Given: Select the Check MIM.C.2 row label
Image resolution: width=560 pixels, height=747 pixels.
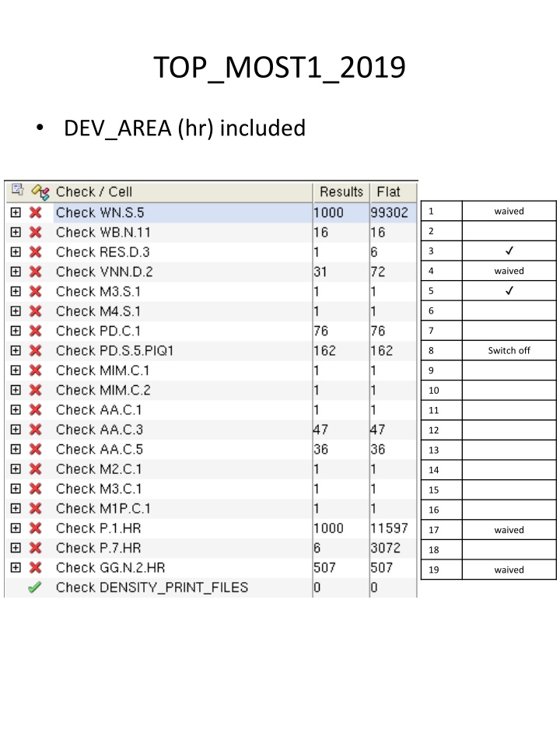Looking at the screenshot, I should tap(103, 390).
